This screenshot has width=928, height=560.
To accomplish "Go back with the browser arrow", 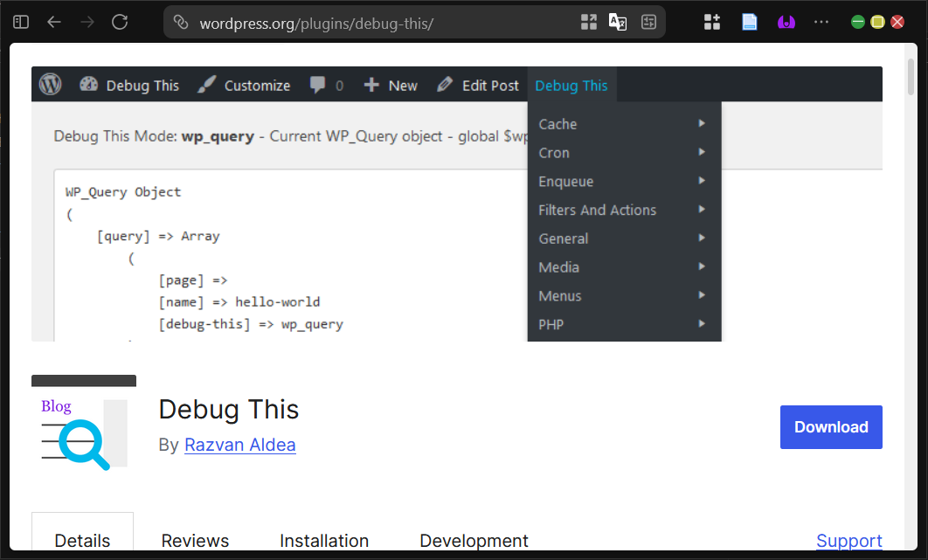I will (x=54, y=23).
